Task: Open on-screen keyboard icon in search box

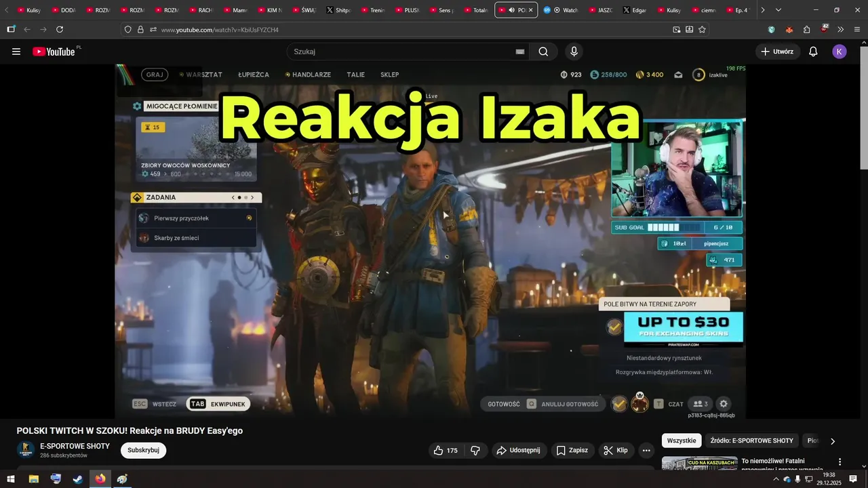Action: [520, 52]
